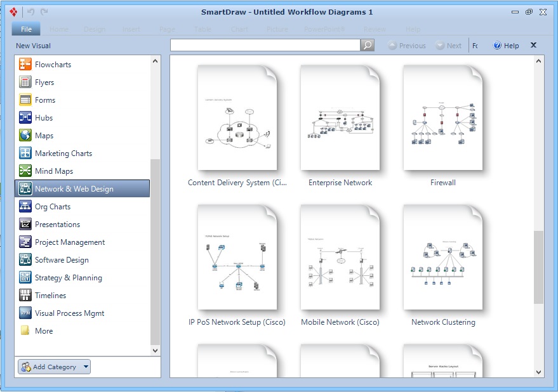The image size is (558, 392).
Task: Click the Hubs category icon
Action: 25,118
